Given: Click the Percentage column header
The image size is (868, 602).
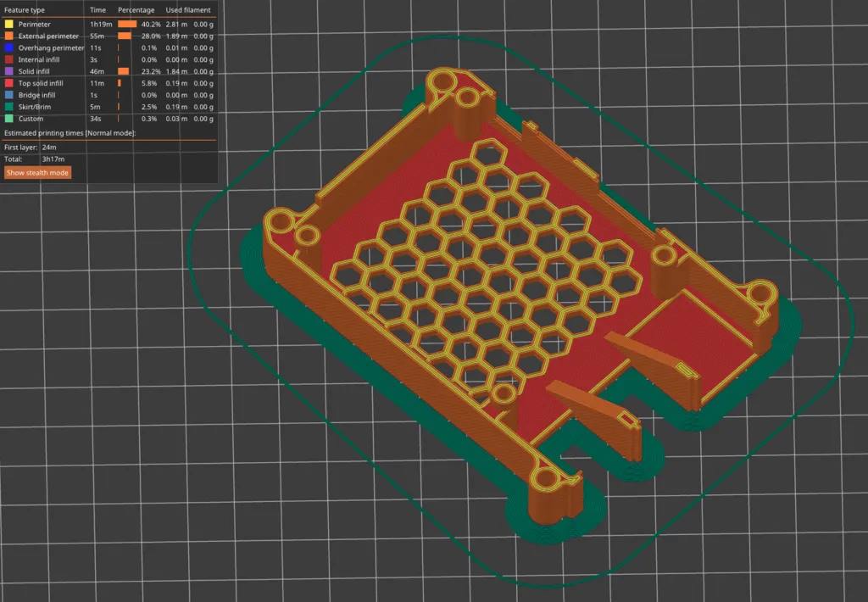Looking at the screenshot, I should (x=136, y=10).
